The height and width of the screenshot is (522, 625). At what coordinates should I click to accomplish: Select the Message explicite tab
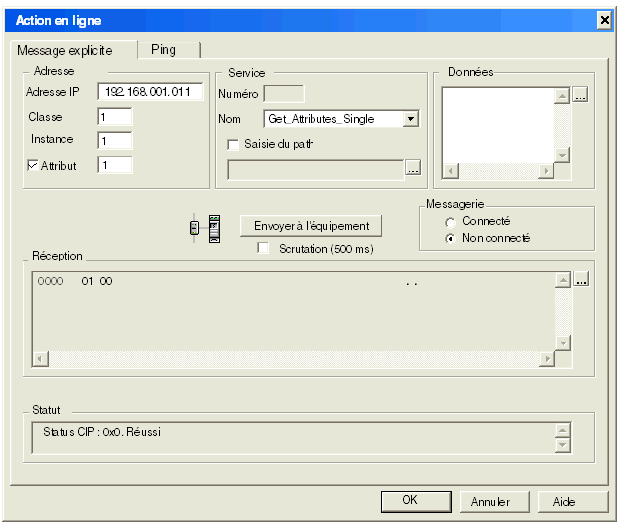point(74,51)
